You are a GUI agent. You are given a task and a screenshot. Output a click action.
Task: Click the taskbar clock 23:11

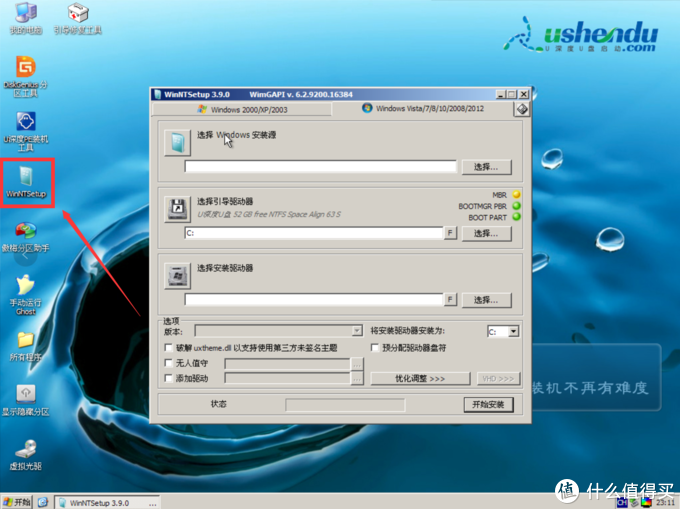[x=666, y=502]
